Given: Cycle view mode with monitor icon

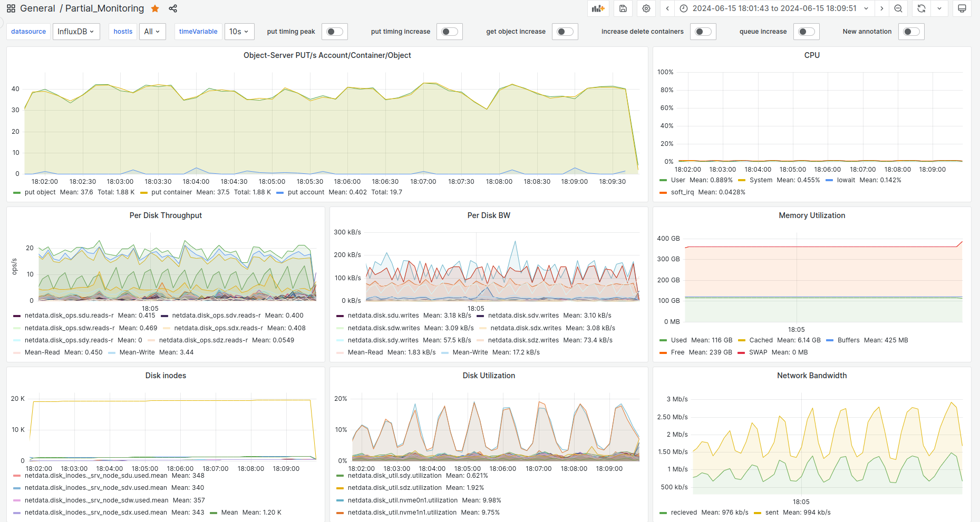Looking at the screenshot, I should (962, 8).
